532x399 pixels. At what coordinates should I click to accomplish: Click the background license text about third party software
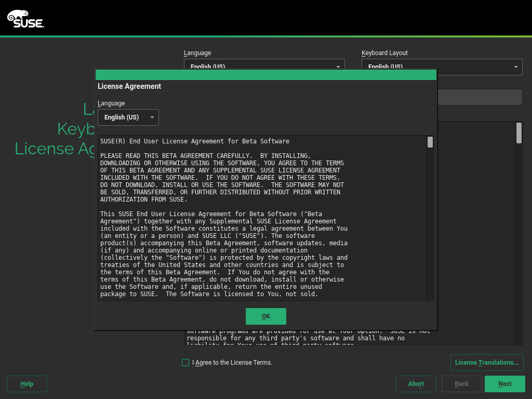296,338
